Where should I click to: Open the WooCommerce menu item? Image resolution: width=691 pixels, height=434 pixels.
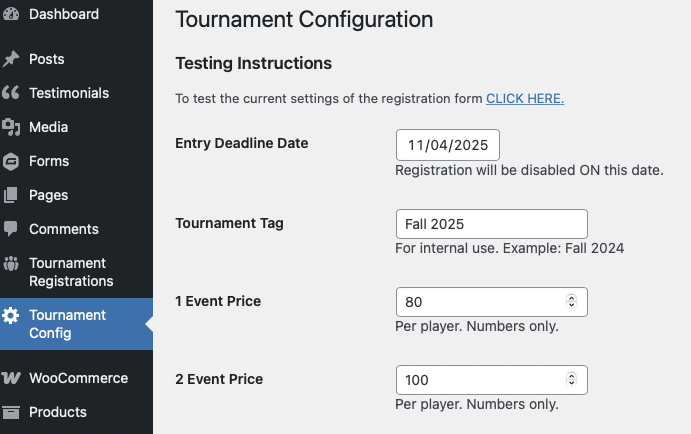(x=78, y=378)
